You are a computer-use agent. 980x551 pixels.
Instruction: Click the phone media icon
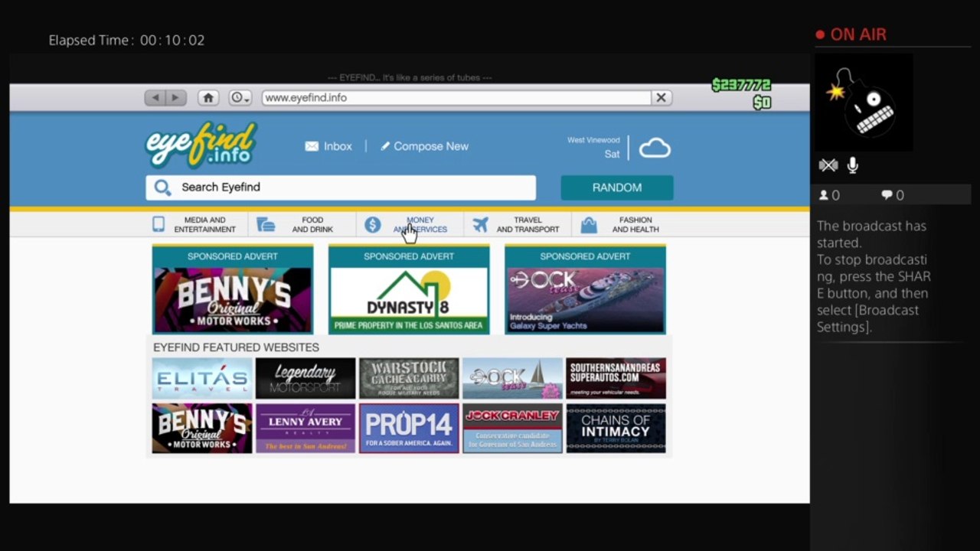(x=158, y=224)
